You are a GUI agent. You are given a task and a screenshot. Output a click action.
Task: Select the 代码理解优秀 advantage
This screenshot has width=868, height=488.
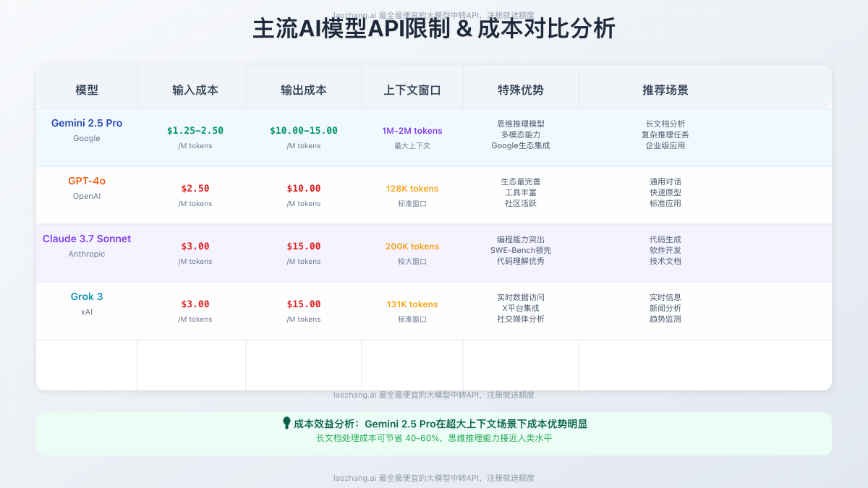coord(521,261)
